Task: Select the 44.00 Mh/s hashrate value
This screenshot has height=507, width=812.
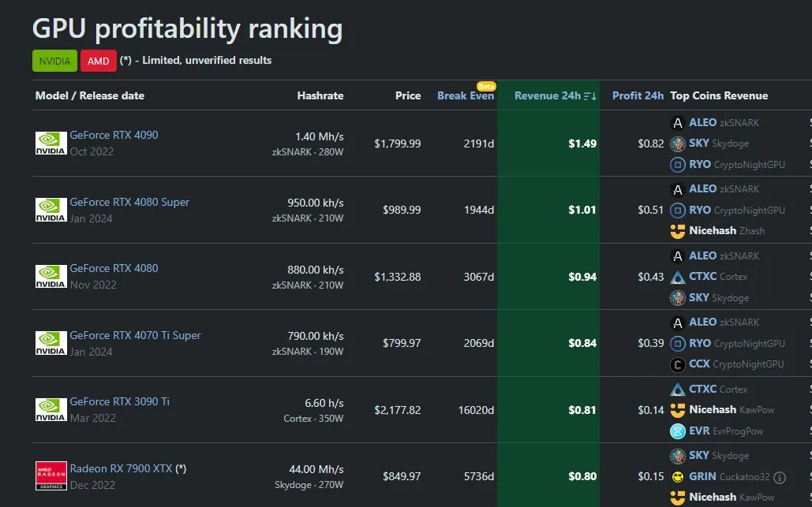Action: (316, 469)
